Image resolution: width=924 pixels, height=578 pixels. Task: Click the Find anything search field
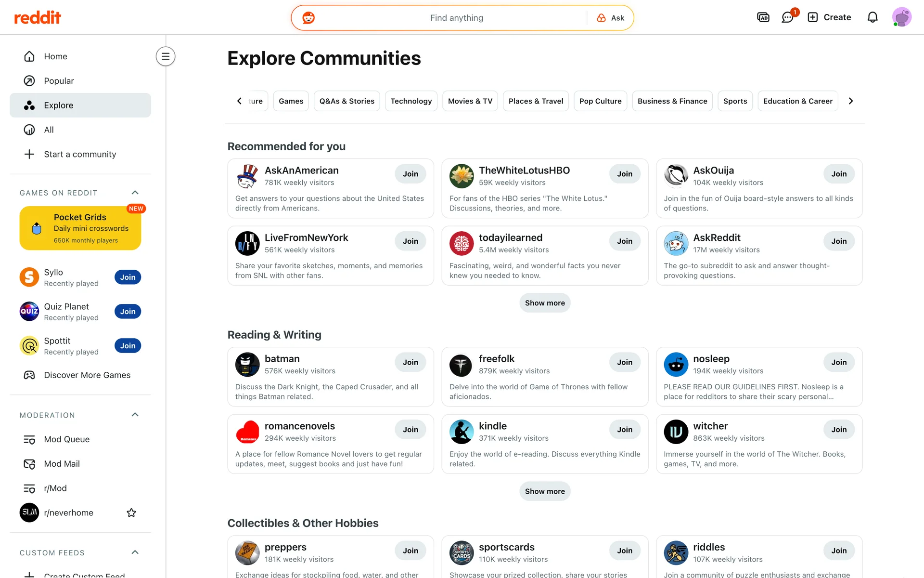[x=456, y=18]
